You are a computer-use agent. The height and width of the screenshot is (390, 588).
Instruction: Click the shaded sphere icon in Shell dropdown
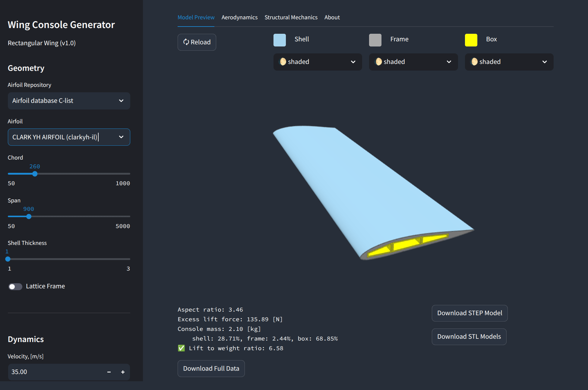283,62
